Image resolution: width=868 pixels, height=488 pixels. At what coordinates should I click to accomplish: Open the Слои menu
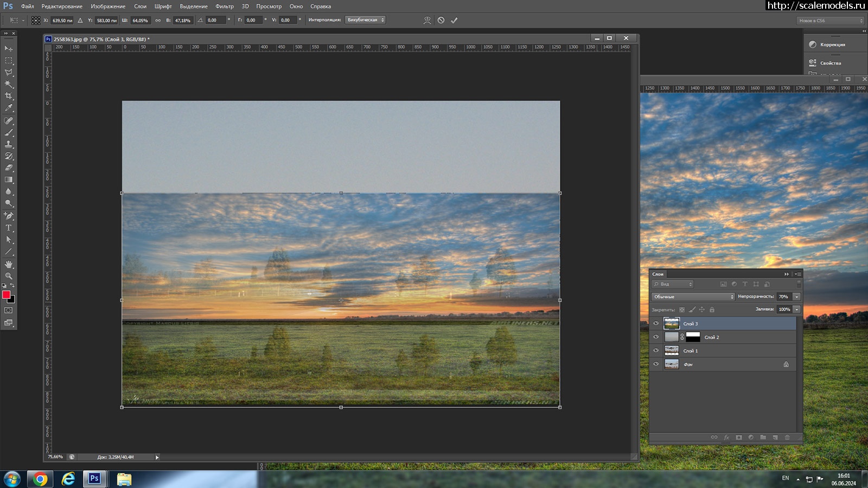click(x=141, y=7)
